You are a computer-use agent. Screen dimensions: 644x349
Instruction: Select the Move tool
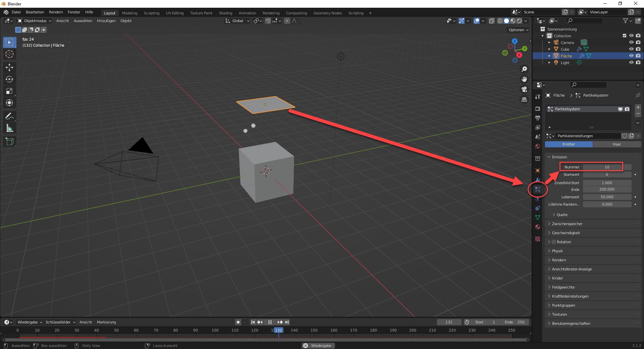click(x=9, y=67)
